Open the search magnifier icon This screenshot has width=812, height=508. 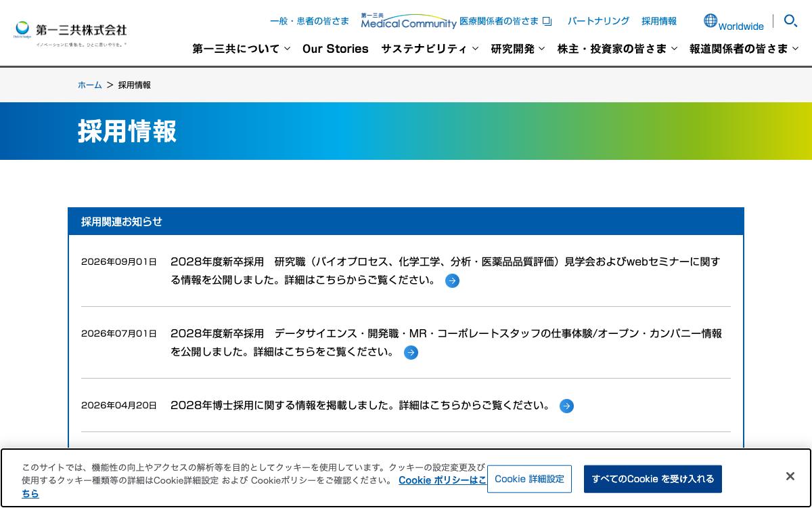click(790, 21)
